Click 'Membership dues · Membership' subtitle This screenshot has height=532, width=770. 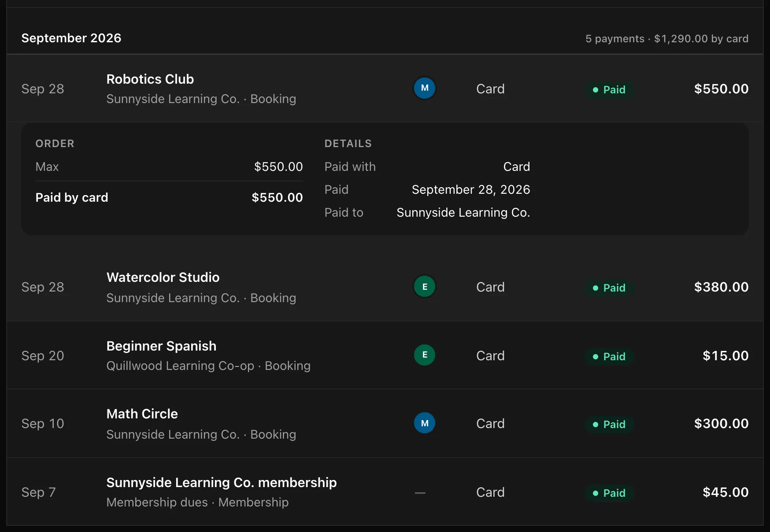point(197,502)
